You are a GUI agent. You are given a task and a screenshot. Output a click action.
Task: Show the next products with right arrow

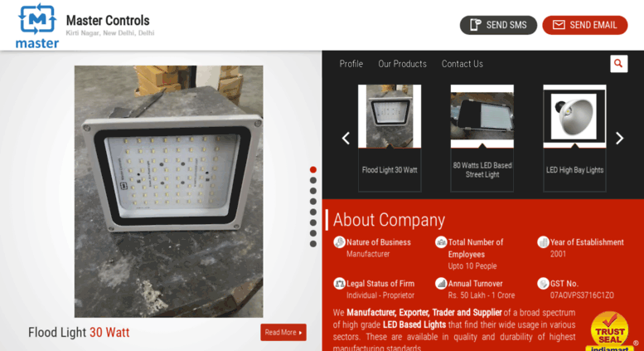click(x=619, y=138)
